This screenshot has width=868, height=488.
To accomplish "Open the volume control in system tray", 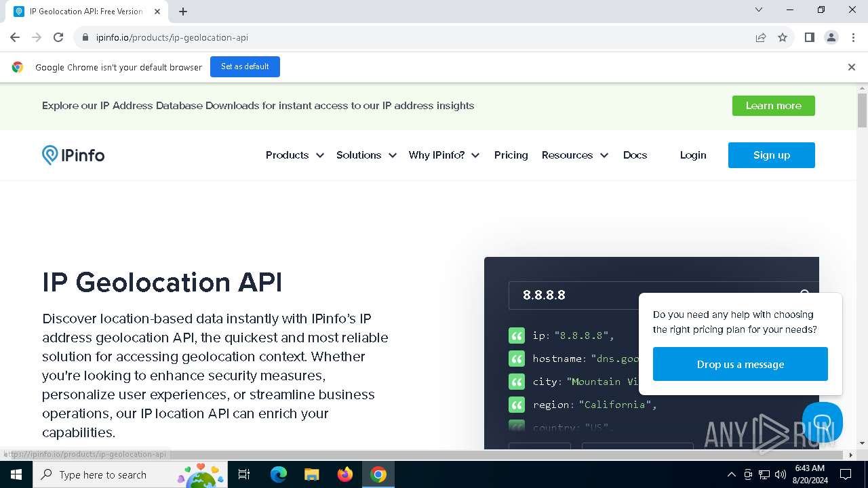I will click(x=780, y=474).
